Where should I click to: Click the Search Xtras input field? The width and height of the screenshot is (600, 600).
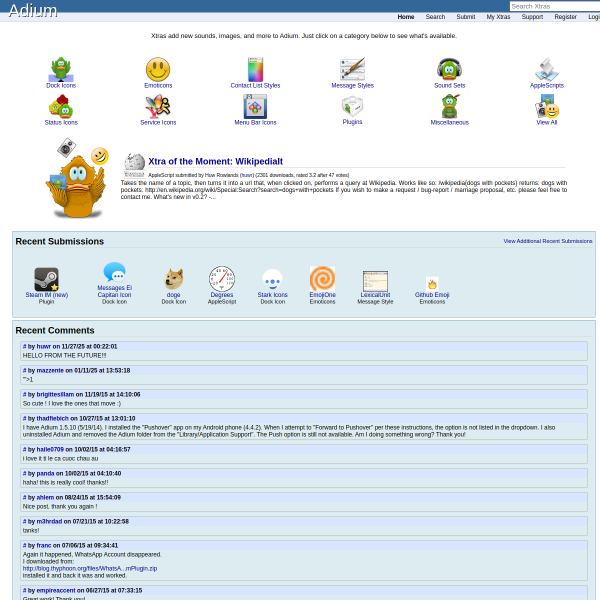click(554, 6)
